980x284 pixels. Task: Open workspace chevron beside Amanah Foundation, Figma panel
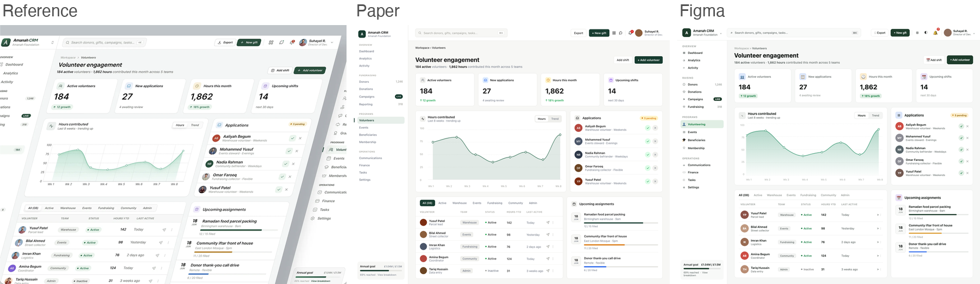[x=721, y=33]
